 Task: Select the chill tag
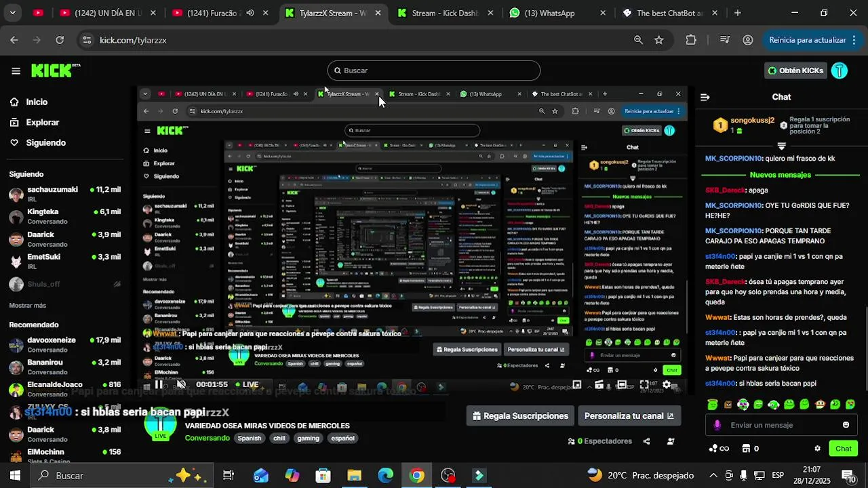[x=279, y=438]
